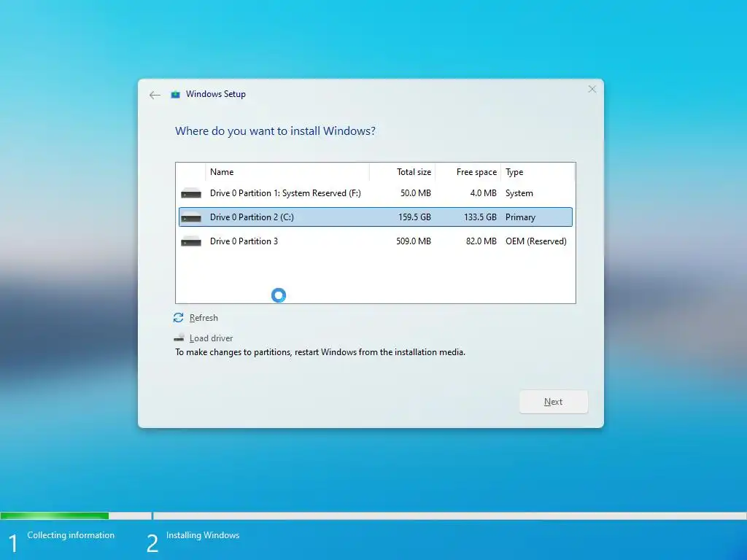747x560 pixels.
Task: Sort by the Name column header
Action: [x=287, y=172]
